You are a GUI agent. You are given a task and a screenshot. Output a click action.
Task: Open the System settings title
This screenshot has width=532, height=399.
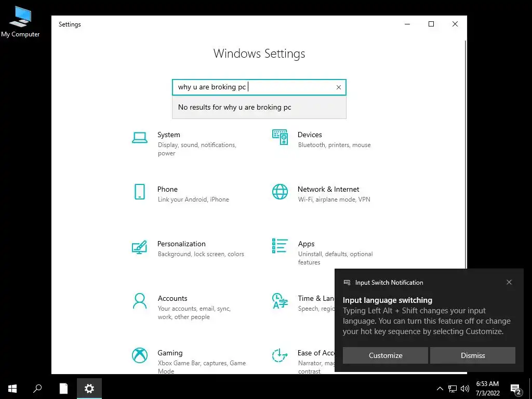[x=169, y=135]
